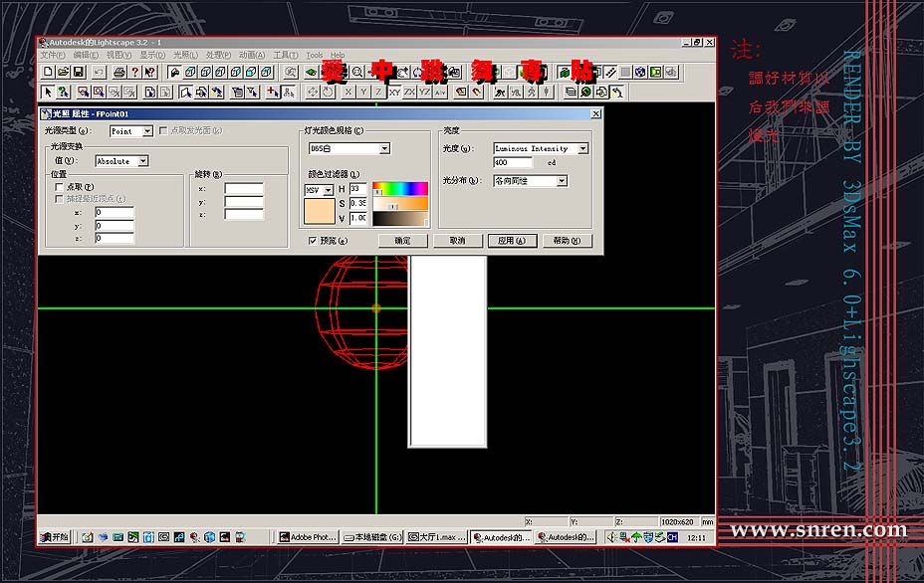Open the 编辑(E) menu
This screenshot has width=924, height=583.
pos(86,55)
